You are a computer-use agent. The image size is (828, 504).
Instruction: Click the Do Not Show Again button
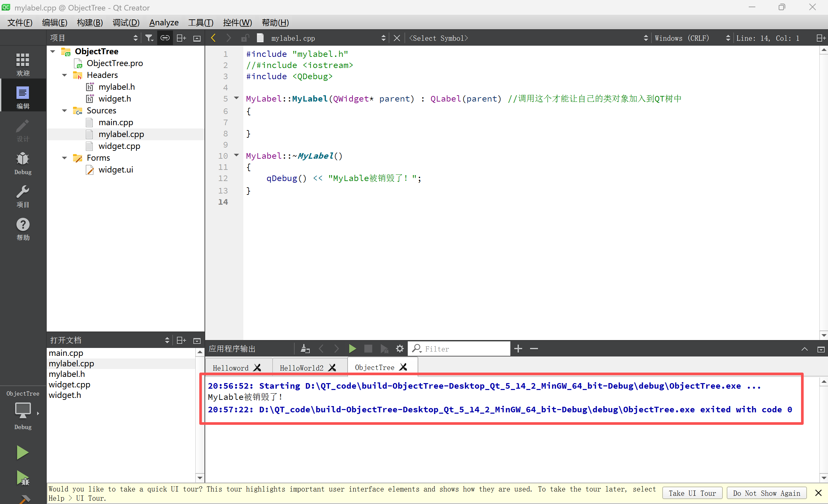766,493
